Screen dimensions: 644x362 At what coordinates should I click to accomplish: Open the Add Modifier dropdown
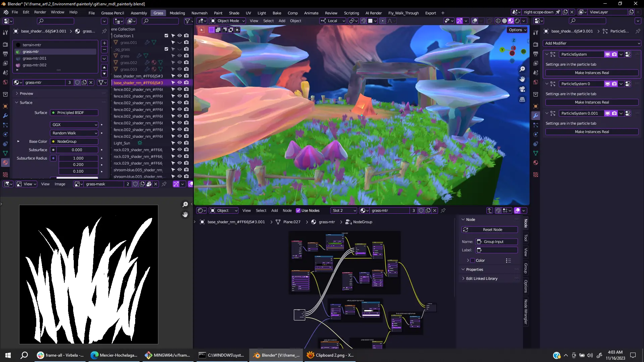click(x=592, y=43)
